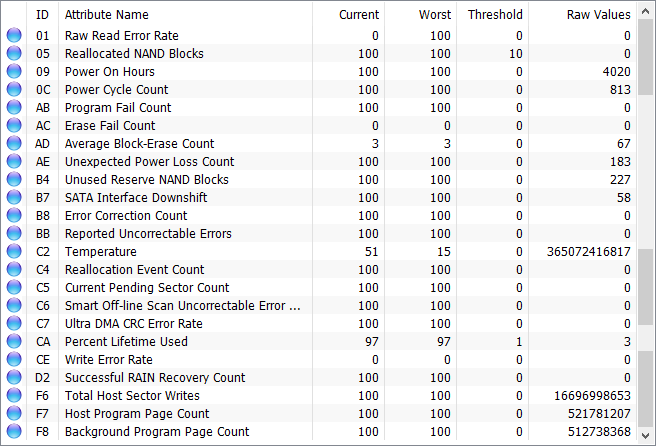
Task: Select the Current Pending Sector Count attribute name
Action: [147, 287]
